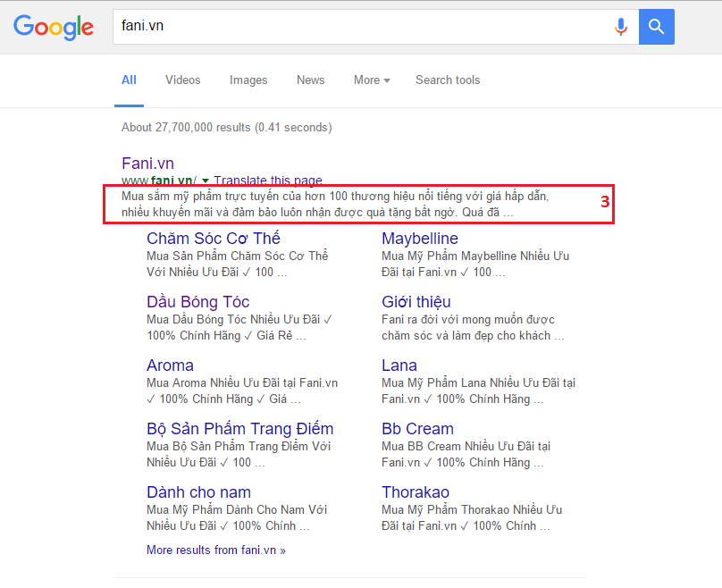Click description Mua Aroma Nhiều Ưu Đãi tại Fani.vn
Viewport: 722px width, 588px height.
point(242,391)
